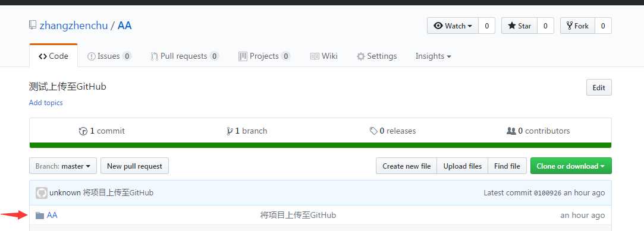Click the repository book icon beside zhangzhenchu
Viewport: 644px width, 231px height.
pos(33,26)
